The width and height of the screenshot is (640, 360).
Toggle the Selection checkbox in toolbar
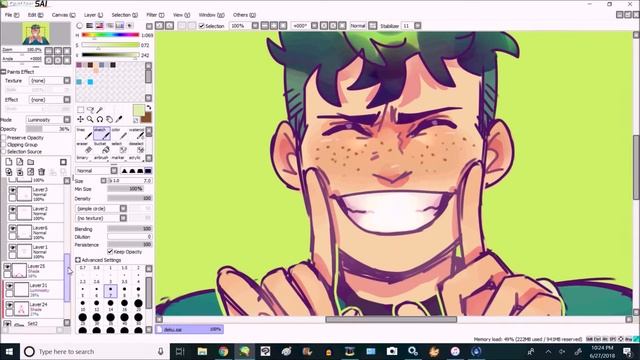tap(202, 26)
